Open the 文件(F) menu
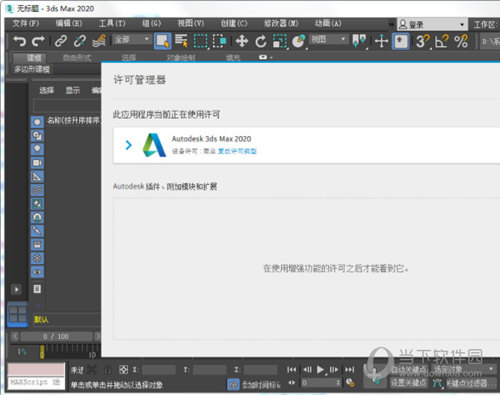The height and width of the screenshot is (395, 500). 26,24
